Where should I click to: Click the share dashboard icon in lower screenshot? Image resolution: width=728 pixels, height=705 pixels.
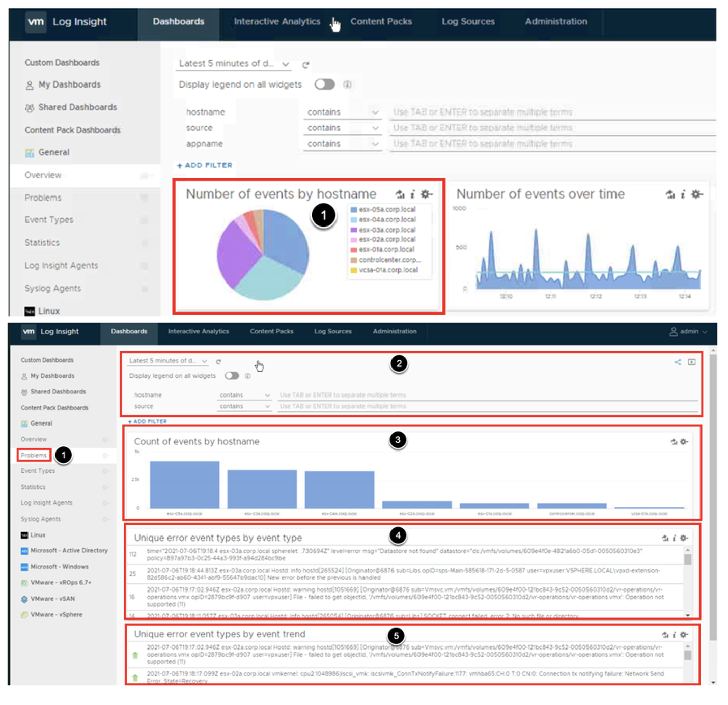(x=678, y=362)
